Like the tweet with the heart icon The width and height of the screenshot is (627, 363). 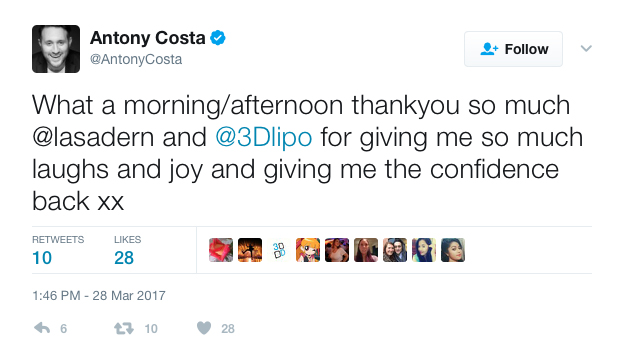(x=204, y=328)
